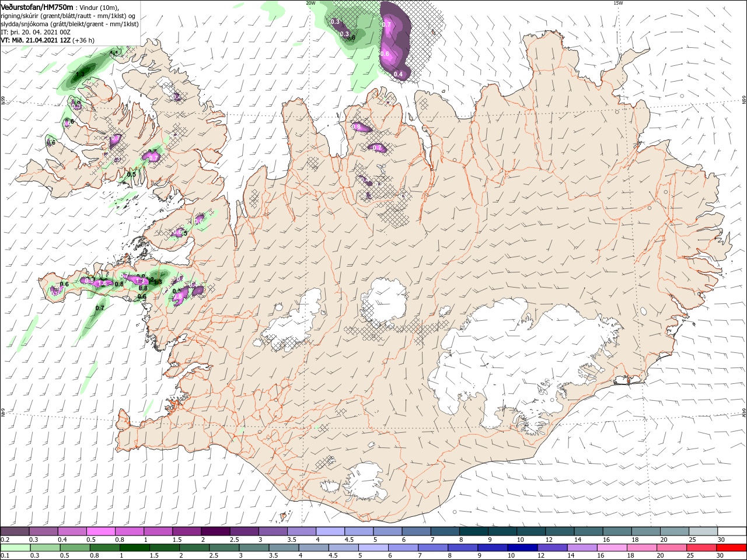Click the royal blue swatch at 8 on rain scale
The height and width of the screenshot is (560, 747).
[462, 548]
